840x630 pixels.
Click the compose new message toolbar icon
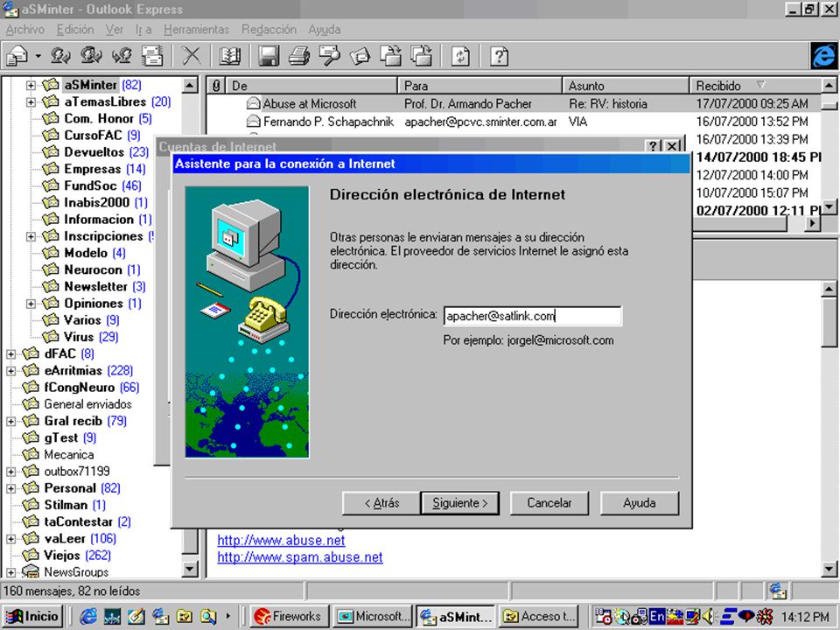[x=17, y=56]
